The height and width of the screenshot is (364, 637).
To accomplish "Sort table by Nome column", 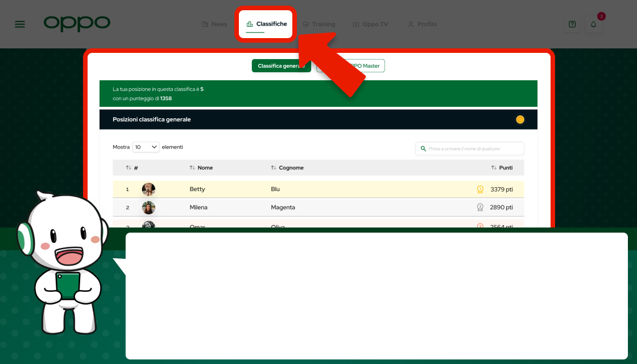I will (201, 168).
